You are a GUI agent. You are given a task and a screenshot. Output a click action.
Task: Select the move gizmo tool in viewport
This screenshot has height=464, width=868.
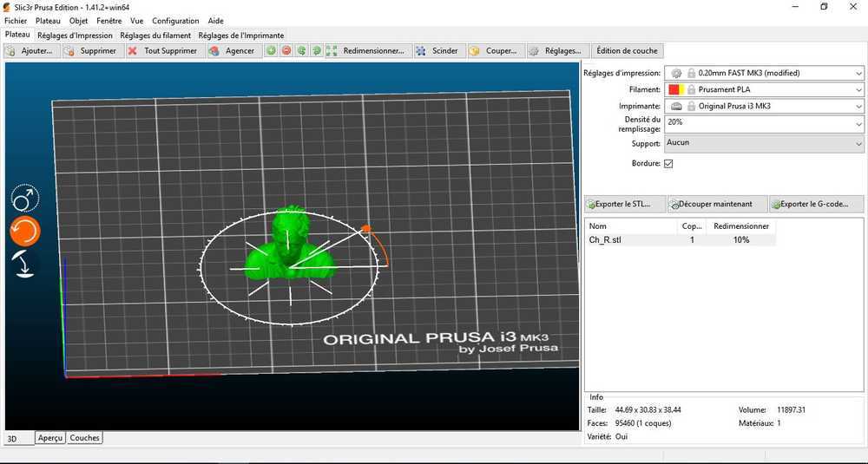click(25, 199)
